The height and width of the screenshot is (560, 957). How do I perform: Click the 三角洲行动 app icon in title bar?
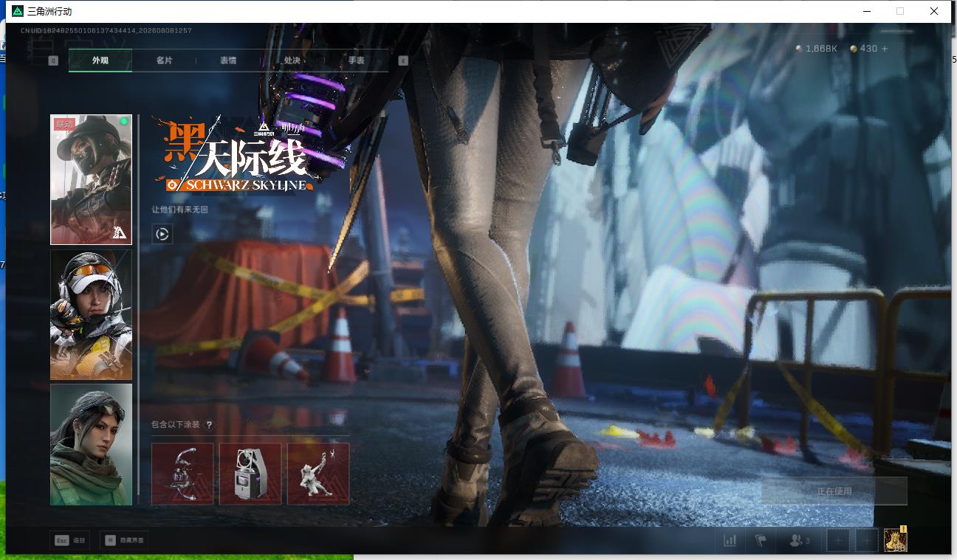pyautogui.click(x=18, y=11)
